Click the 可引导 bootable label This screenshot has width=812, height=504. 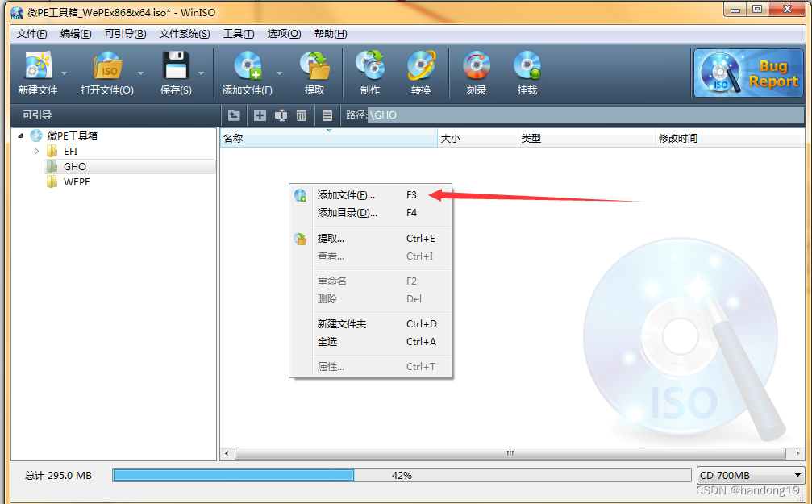point(37,115)
